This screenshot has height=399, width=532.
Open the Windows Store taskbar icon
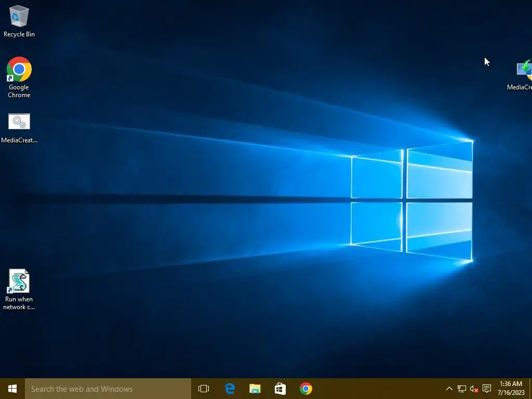[x=280, y=389]
